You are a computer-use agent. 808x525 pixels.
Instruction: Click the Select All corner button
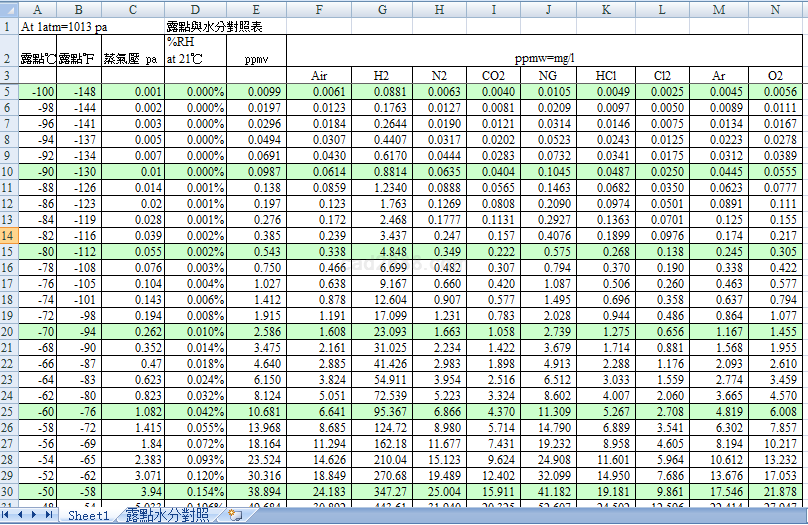tap(9, 9)
